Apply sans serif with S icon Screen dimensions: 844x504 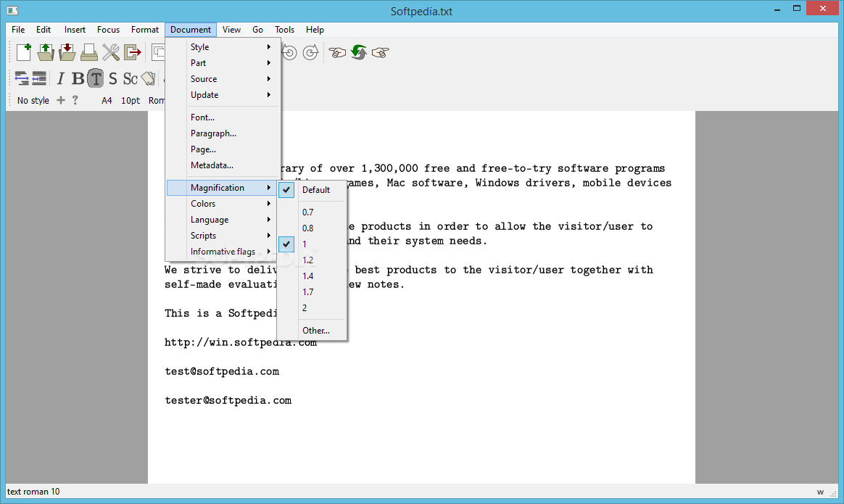[x=112, y=78]
